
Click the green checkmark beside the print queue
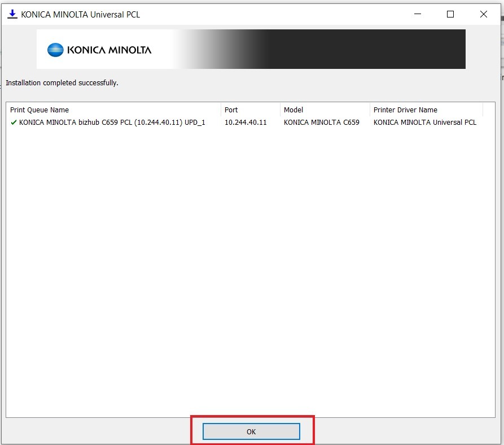[x=14, y=123]
